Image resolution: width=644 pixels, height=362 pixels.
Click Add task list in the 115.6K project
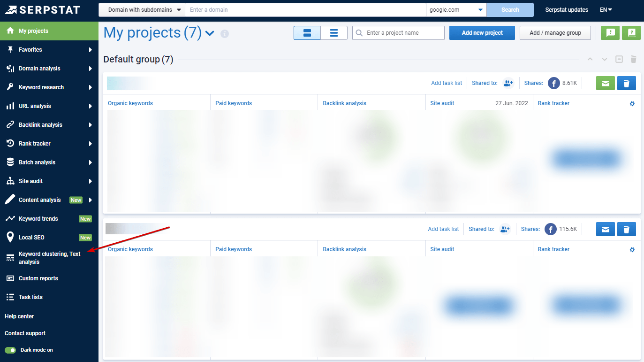(x=443, y=229)
